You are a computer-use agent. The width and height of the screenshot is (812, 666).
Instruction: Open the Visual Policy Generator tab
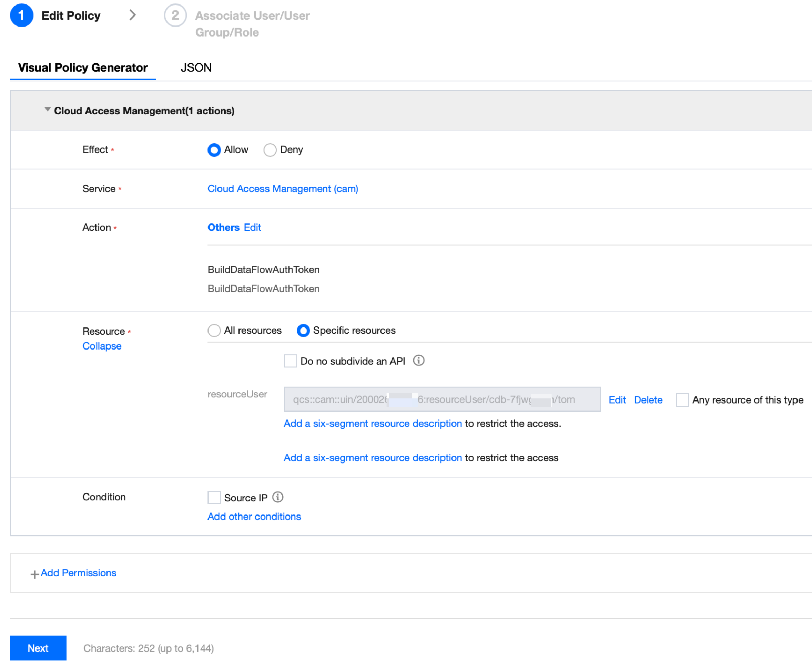(x=82, y=68)
